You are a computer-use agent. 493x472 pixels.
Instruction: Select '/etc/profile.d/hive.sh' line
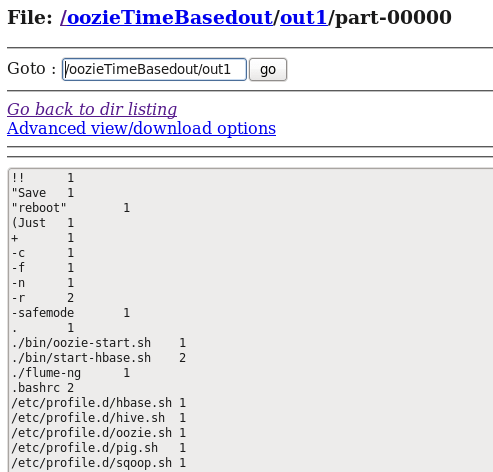pos(99,418)
